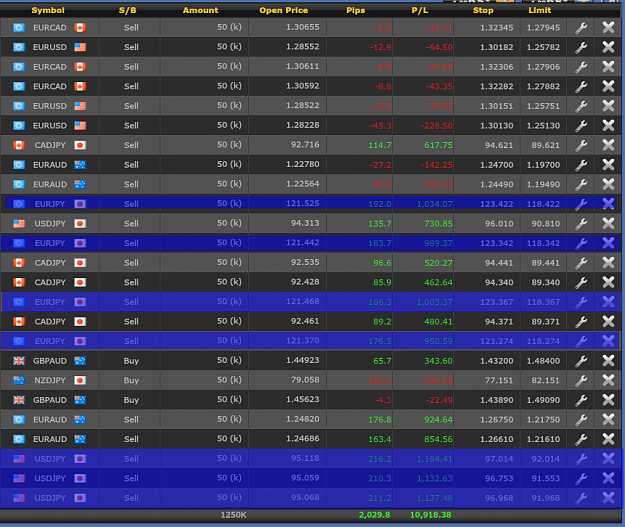Open the wrench for EURAUD at 1.24686

[x=581, y=439]
